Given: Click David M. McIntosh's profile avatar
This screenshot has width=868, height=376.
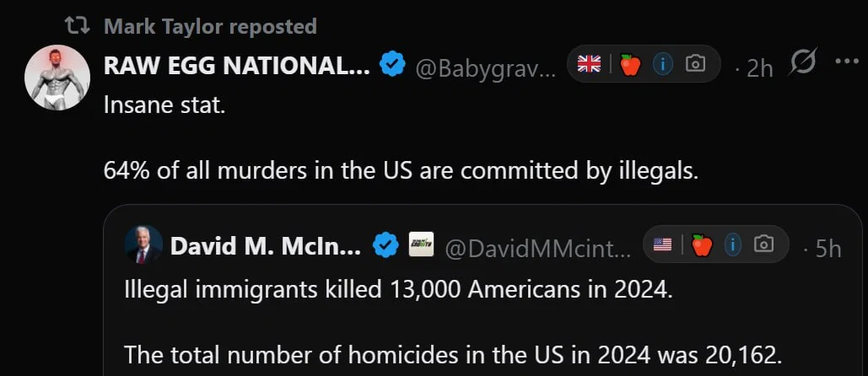Looking at the screenshot, I should 143,245.
